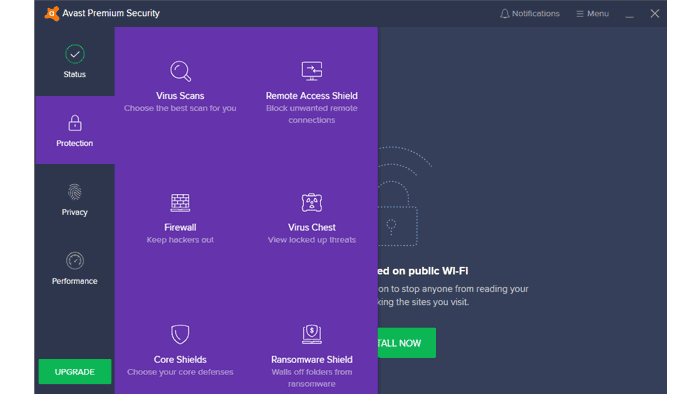Switch to the Protection tab label
The image size is (700, 394).
click(75, 143)
